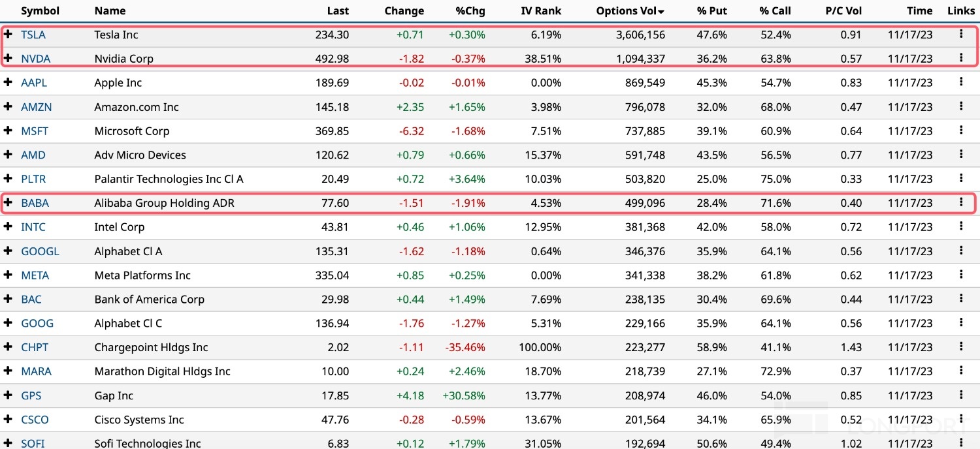The width and height of the screenshot is (980, 449).
Task: Open the links menu on the MARA row
Action: (x=961, y=372)
